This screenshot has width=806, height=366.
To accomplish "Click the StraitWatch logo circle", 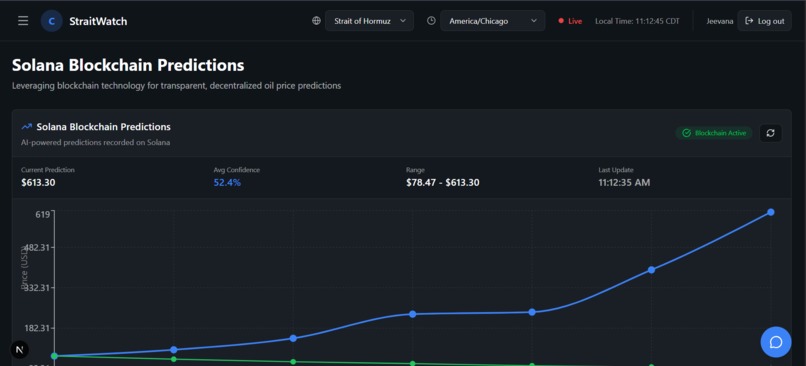I will pyautogui.click(x=51, y=21).
